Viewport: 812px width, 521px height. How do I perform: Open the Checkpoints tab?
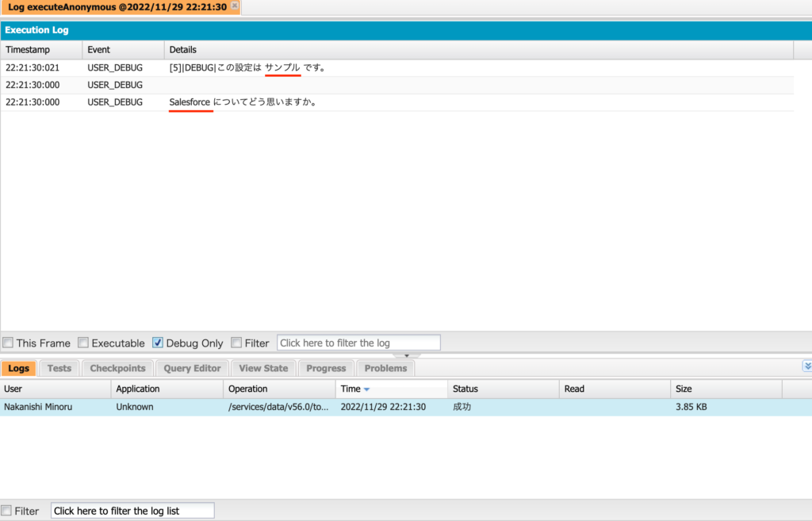117,368
